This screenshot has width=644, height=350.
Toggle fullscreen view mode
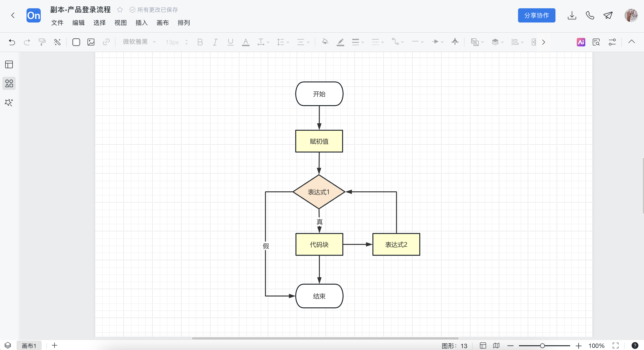pos(616,346)
